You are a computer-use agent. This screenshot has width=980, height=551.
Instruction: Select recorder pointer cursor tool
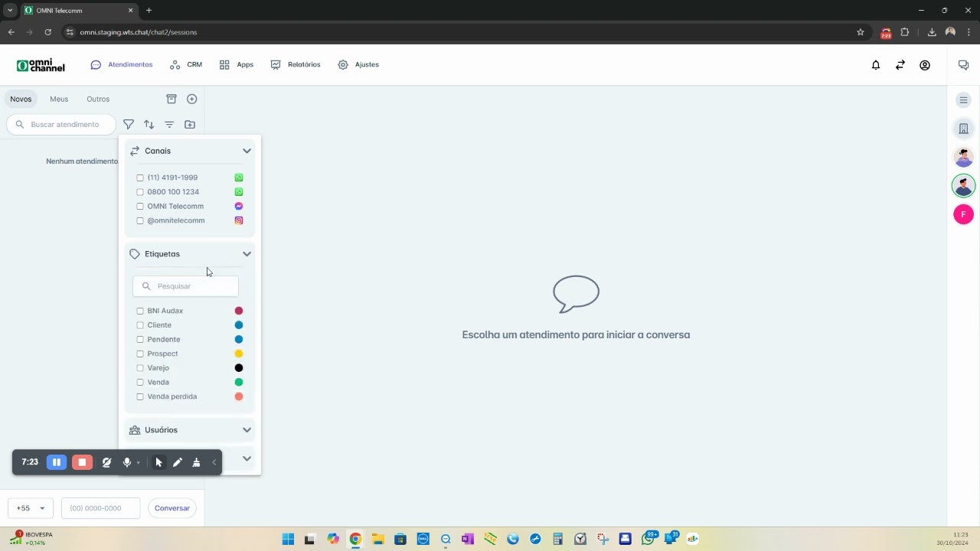click(158, 462)
